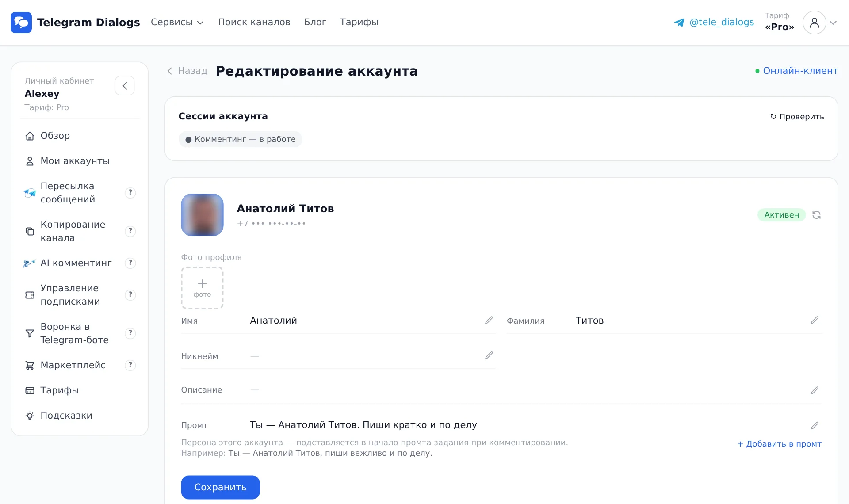Go to Поиск каналов

pyautogui.click(x=254, y=22)
